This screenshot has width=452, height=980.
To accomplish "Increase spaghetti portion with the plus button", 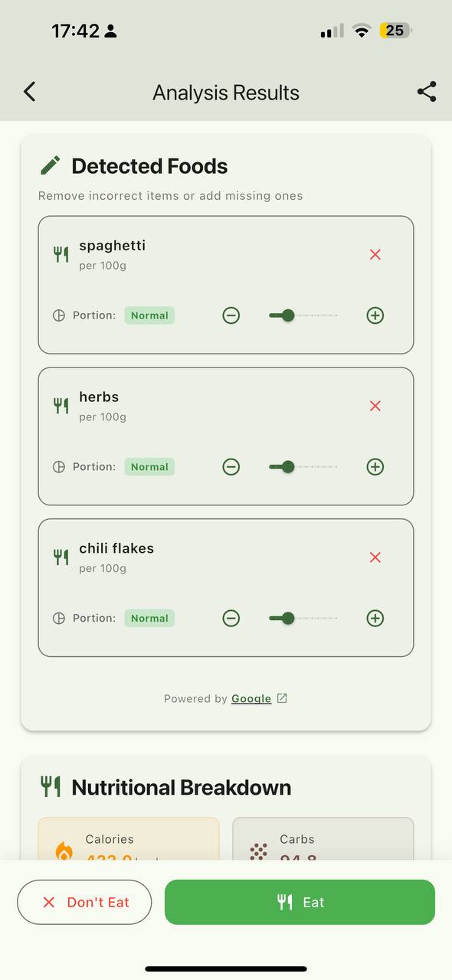I will click(375, 315).
